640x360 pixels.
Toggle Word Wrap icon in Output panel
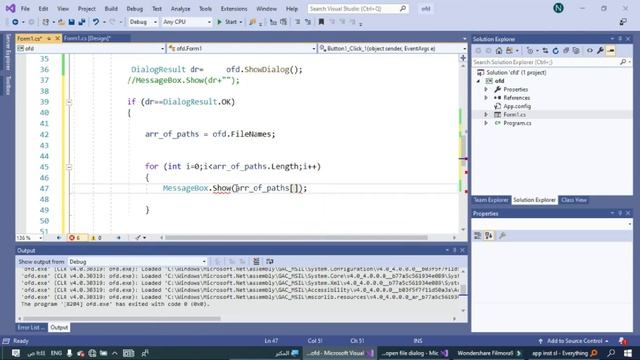point(269,261)
